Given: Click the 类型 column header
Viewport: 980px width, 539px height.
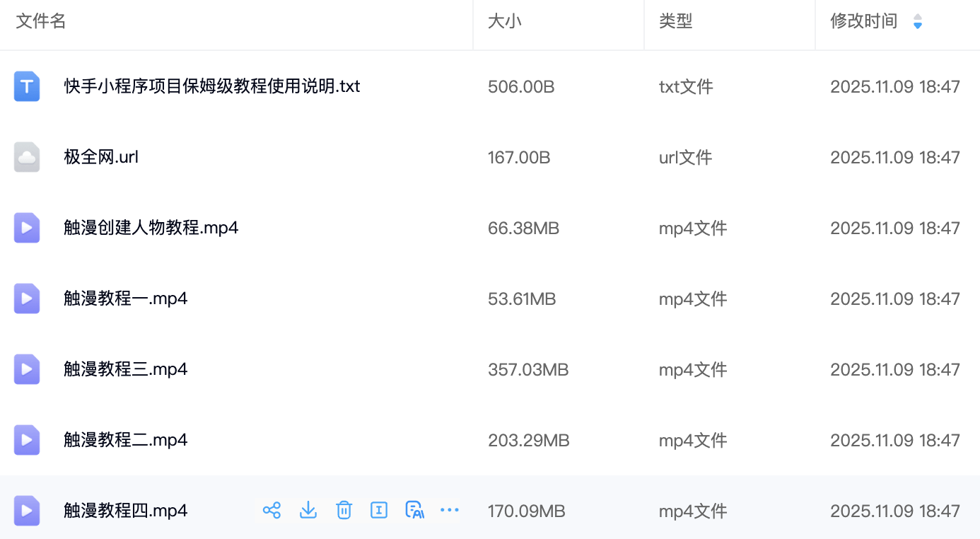Looking at the screenshot, I should pos(675,22).
